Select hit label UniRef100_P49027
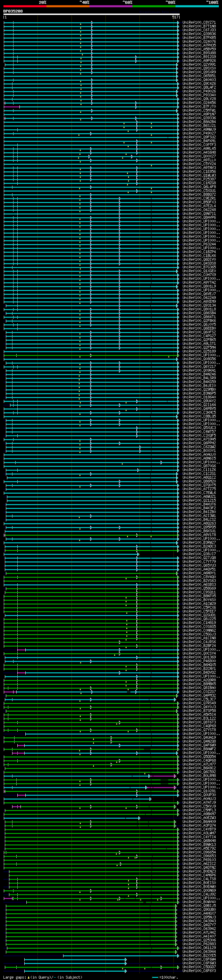Image resolution: width=222 pixels, height=980 pixels. [x=199, y=133]
